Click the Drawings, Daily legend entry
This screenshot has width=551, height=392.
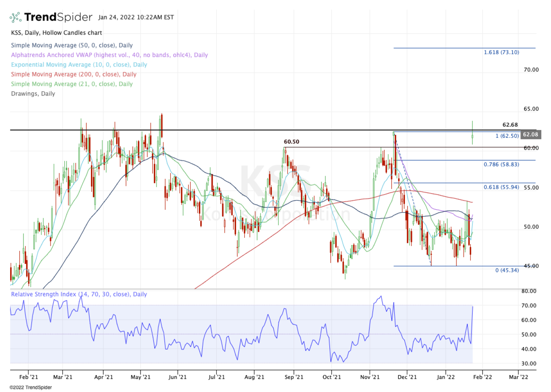click(33, 94)
